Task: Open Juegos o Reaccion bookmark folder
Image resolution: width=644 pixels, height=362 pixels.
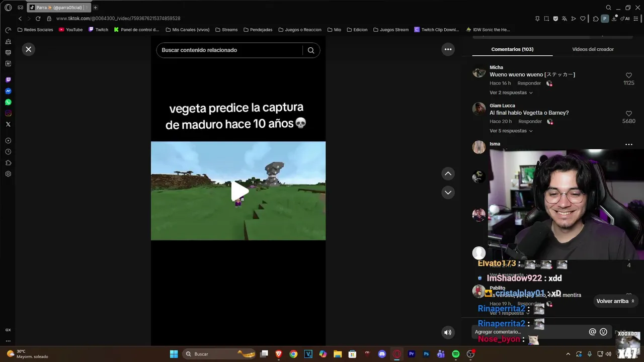Action: click(300, 30)
